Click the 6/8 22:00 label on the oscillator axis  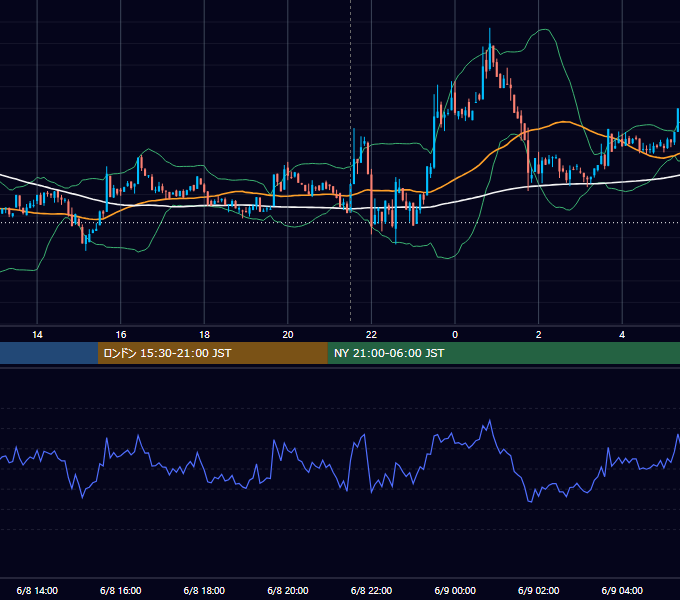coord(371,590)
